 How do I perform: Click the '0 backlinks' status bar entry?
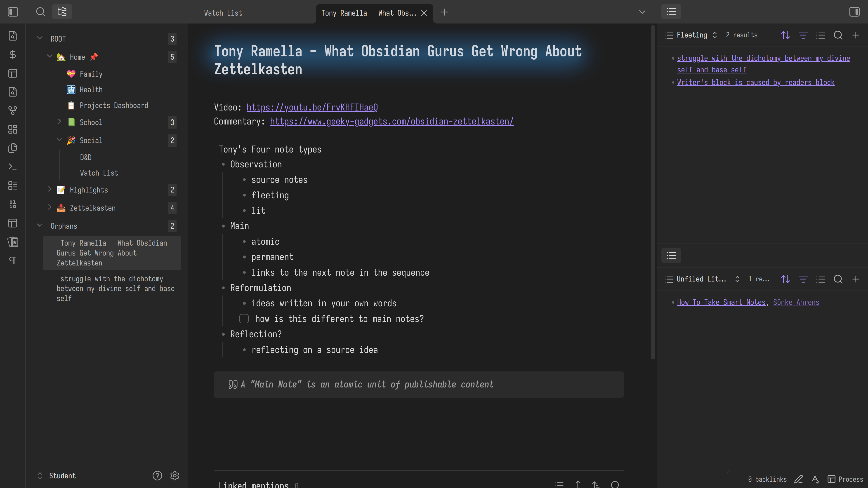767,479
